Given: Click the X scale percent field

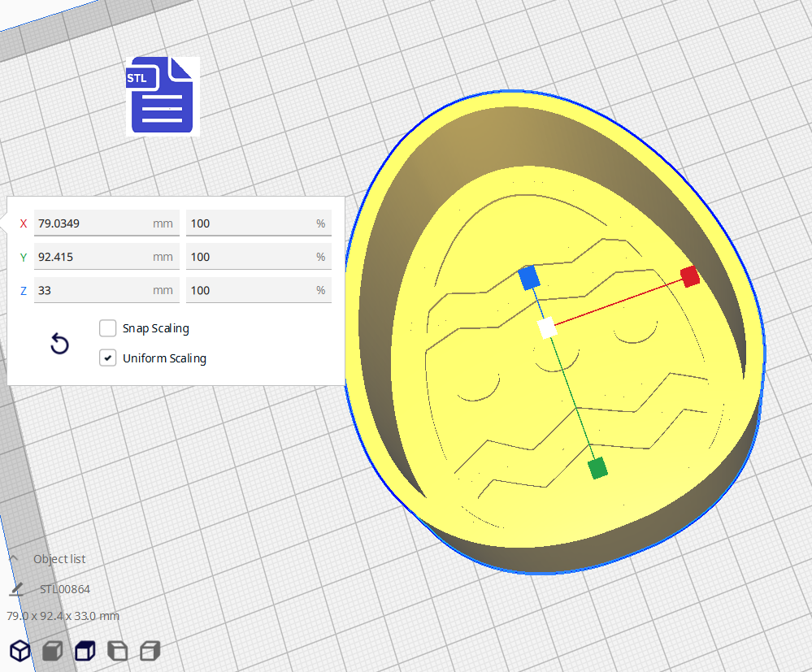Looking at the screenshot, I should tap(248, 223).
